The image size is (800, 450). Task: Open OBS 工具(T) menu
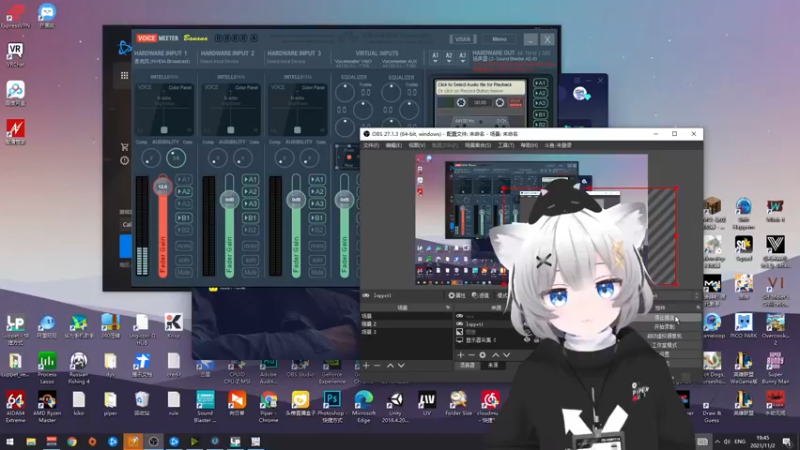506,145
